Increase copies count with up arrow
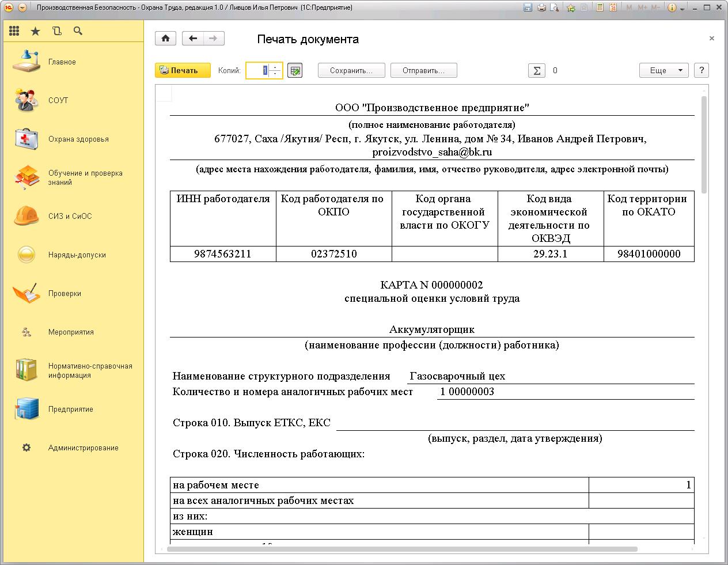This screenshot has width=728, height=565. coord(275,67)
